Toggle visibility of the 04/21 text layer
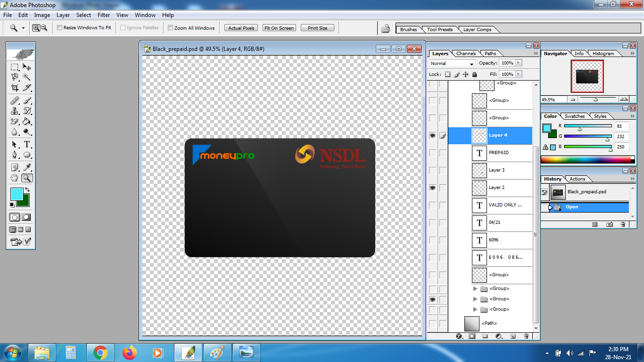 click(x=432, y=222)
